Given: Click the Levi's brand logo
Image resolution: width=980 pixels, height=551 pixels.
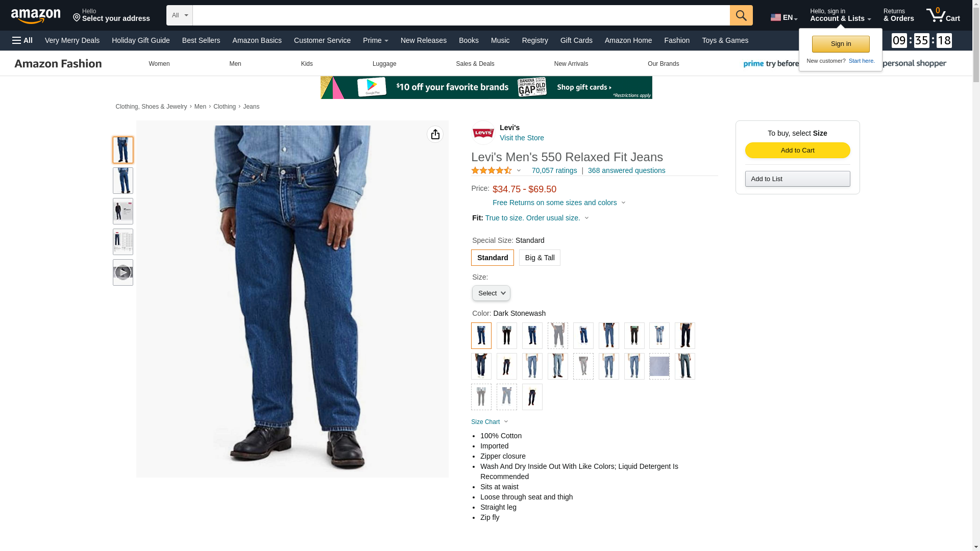Looking at the screenshot, I should 483,133.
